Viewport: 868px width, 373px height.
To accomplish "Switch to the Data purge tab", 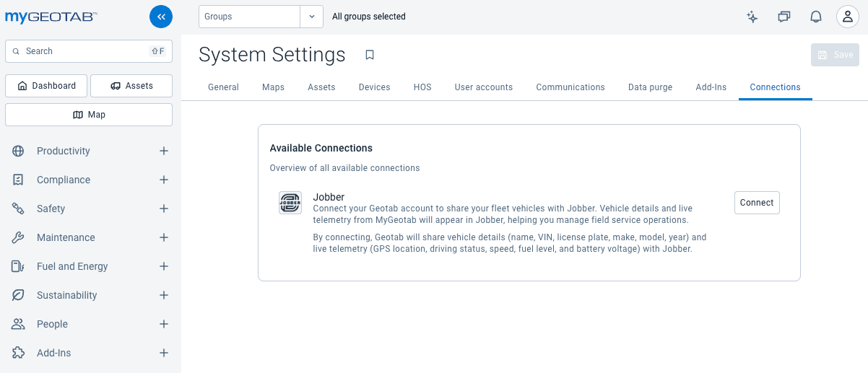I will [x=650, y=87].
